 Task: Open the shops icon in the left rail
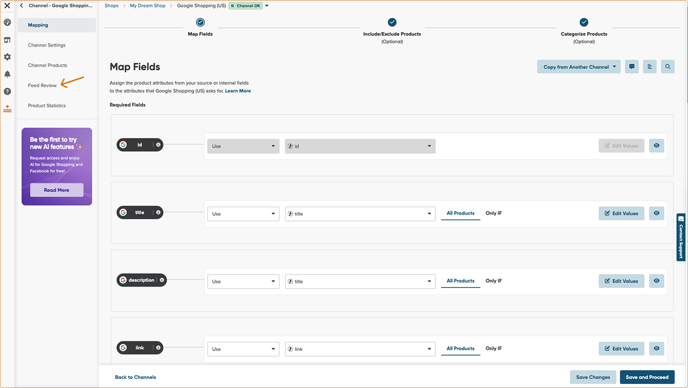(x=7, y=40)
